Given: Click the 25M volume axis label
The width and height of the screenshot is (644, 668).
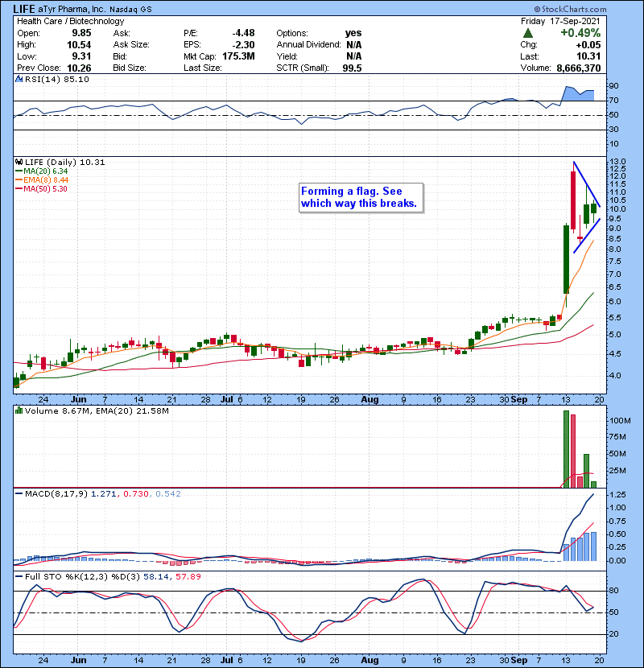Looking at the screenshot, I should pyautogui.click(x=618, y=470).
